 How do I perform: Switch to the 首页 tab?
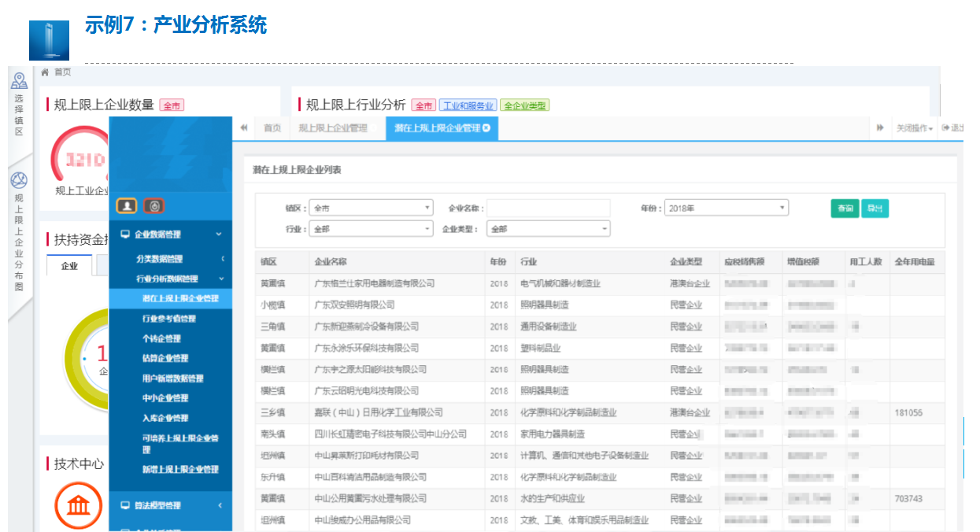[272, 128]
